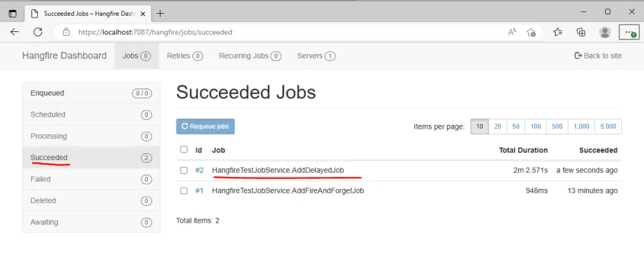Open job #2 id link
Viewport: 644px width, 253px height.
[199, 170]
